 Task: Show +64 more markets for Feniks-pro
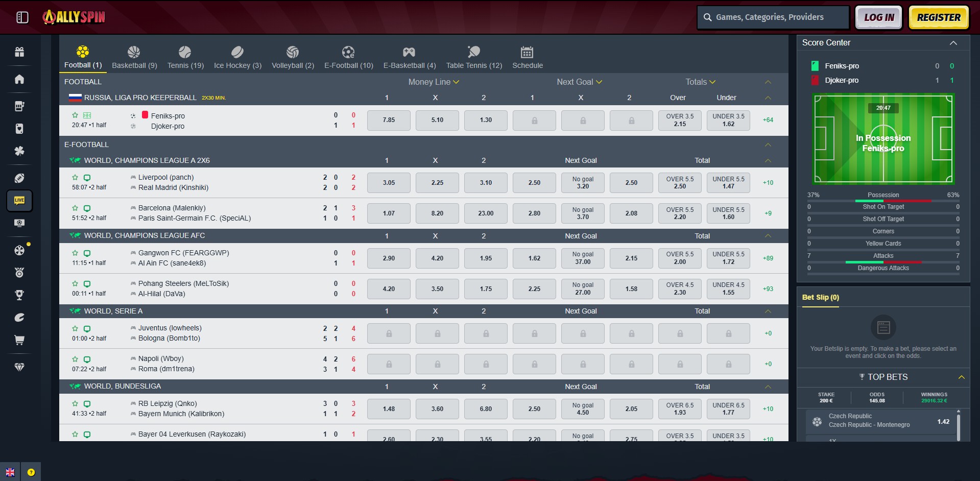[768, 120]
